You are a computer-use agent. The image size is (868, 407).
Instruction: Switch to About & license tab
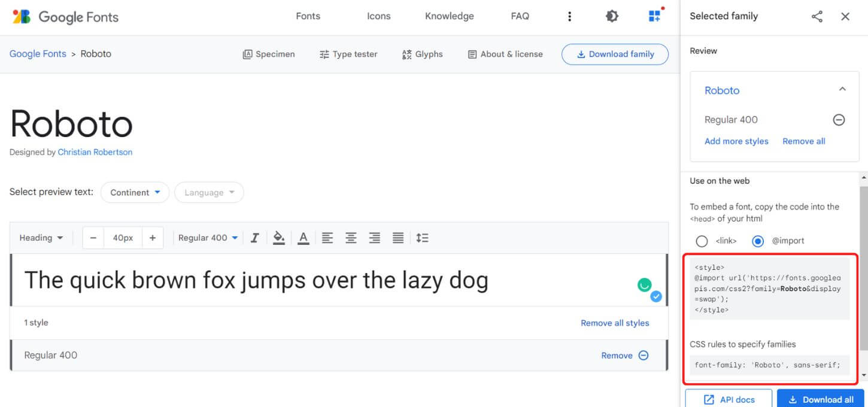pyautogui.click(x=505, y=54)
